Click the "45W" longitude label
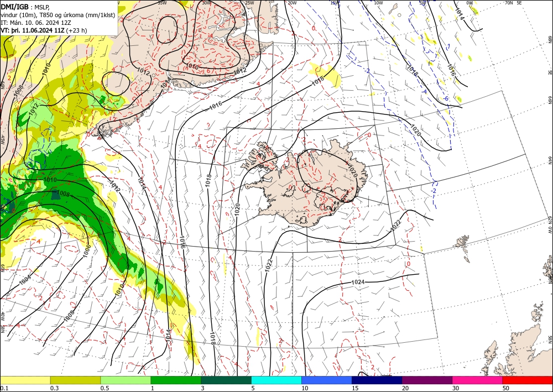The width and height of the screenshot is (553, 392). [x=2, y=140]
